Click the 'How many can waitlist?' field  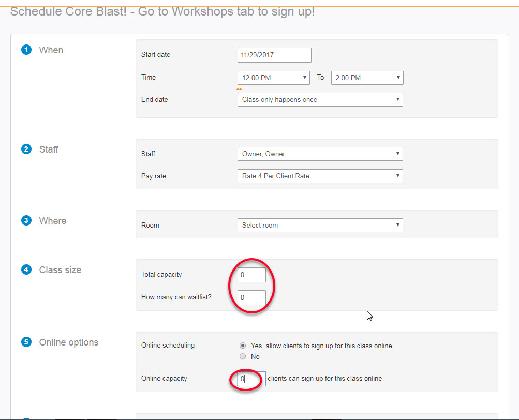251,297
